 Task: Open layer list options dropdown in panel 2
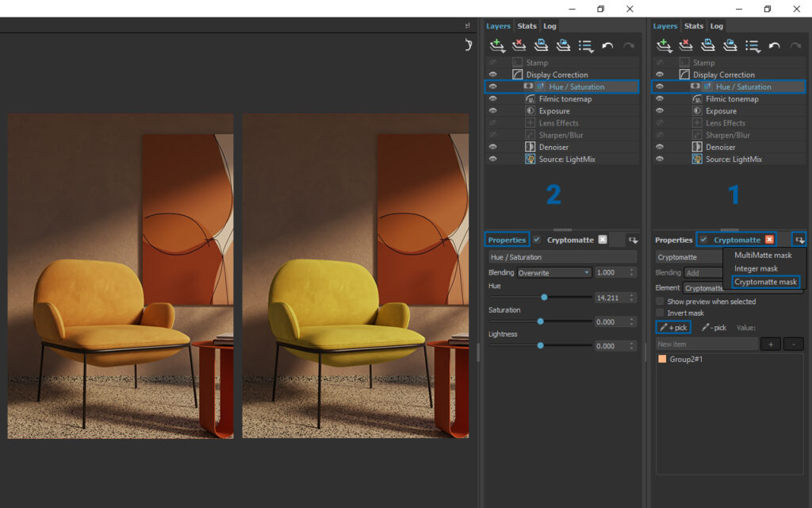[586, 46]
